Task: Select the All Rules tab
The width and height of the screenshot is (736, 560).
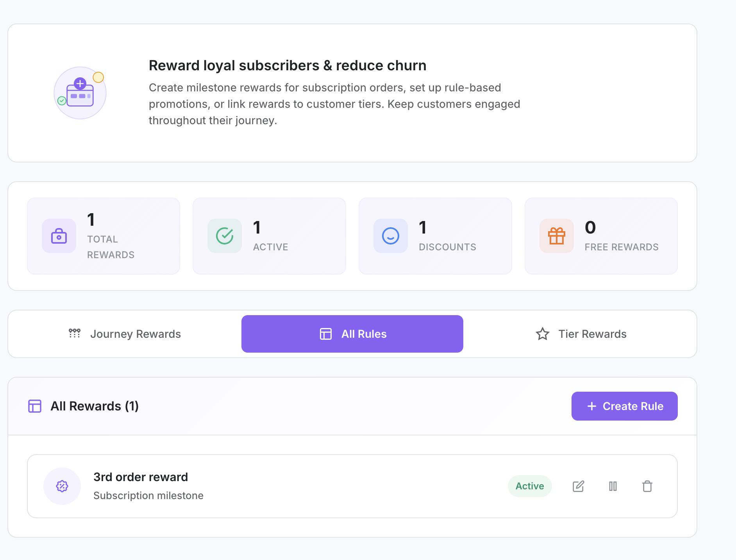Action: pyautogui.click(x=352, y=334)
